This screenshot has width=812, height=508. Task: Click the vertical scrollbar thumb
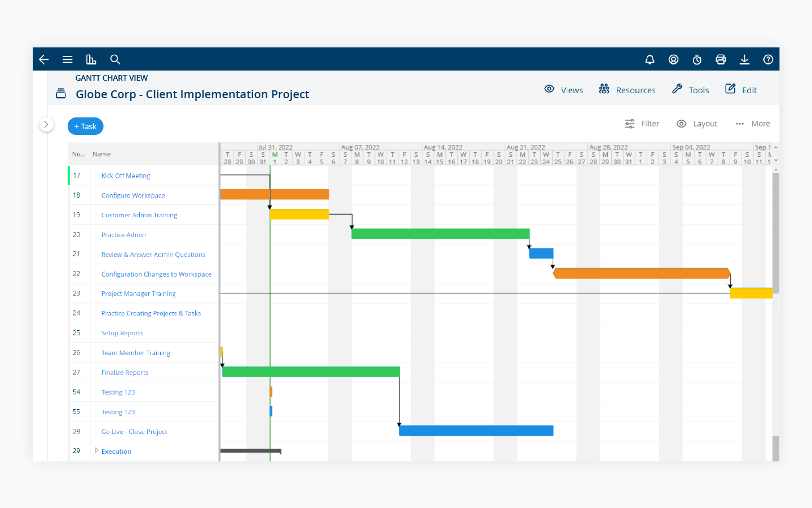pos(776,233)
